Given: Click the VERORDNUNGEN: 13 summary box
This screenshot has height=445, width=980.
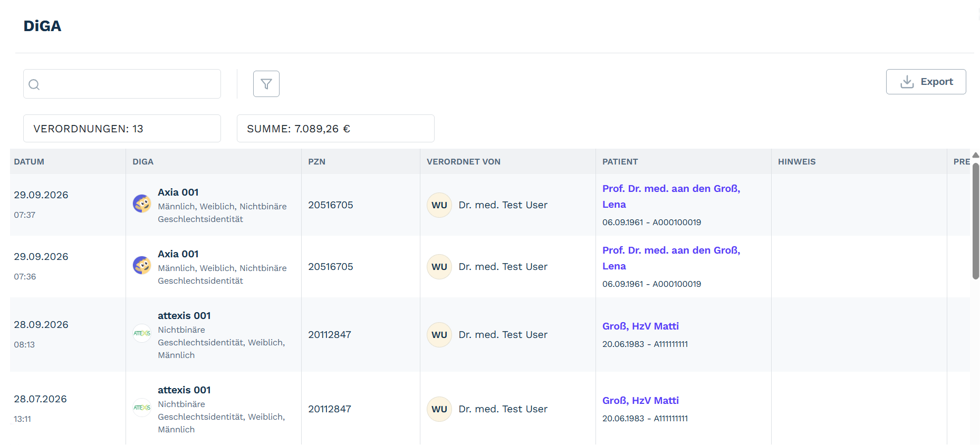Looking at the screenshot, I should click(x=122, y=128).
